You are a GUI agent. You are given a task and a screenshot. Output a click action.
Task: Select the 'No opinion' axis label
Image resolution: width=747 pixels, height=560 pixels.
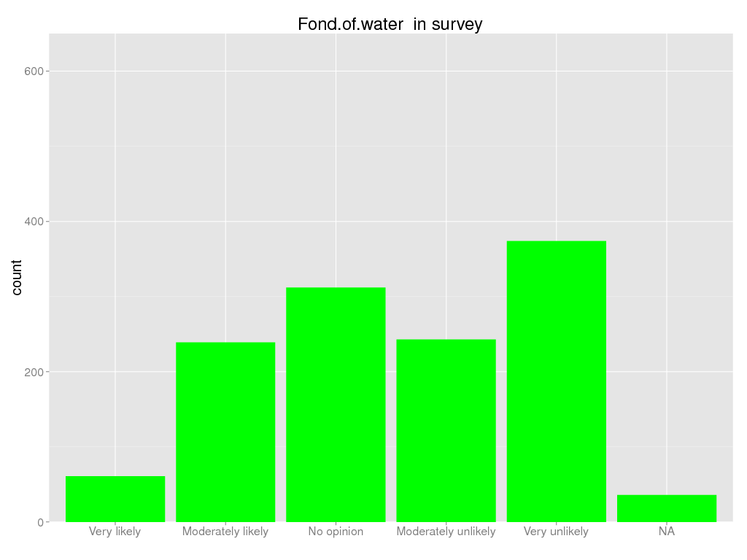336,532
